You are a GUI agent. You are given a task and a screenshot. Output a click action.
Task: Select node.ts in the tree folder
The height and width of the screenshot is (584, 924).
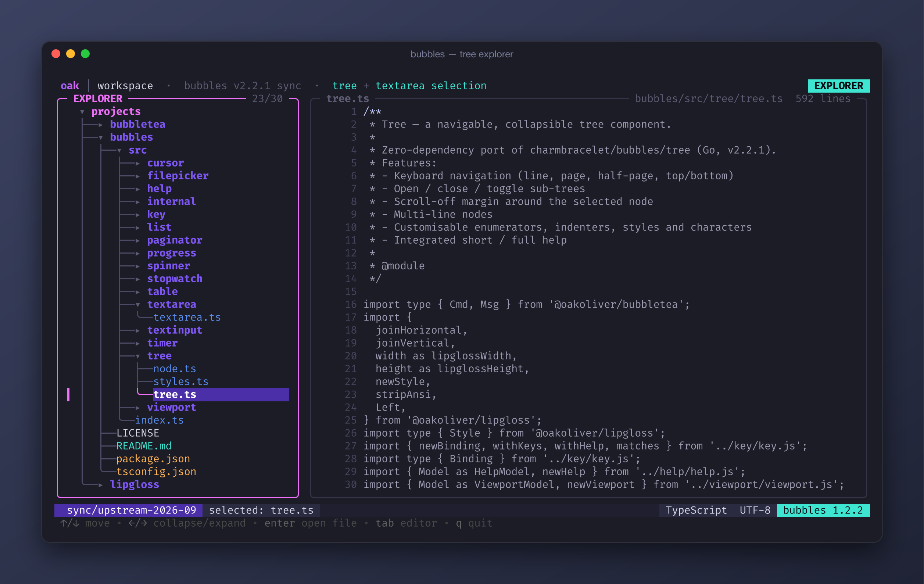click(x=175, y=369)
